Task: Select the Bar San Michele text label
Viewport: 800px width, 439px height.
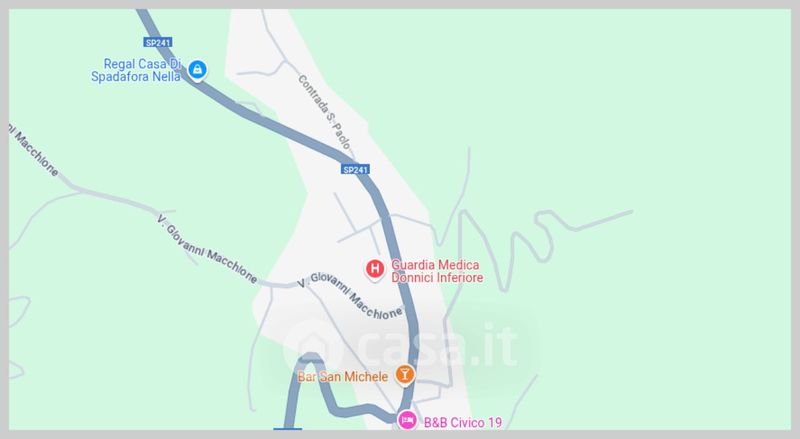Action: pyautogui.click(x=343, y=377)
